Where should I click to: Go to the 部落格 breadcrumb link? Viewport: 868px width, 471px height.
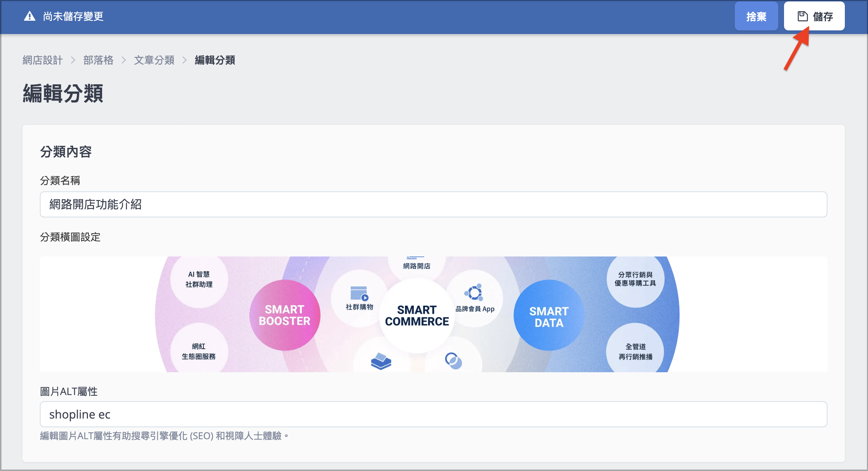click(98, 60)
